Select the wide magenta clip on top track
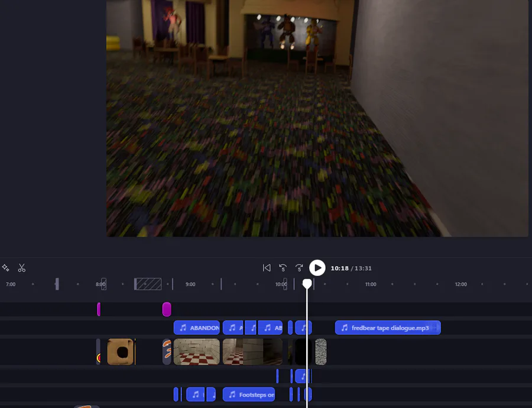Image resolution: width=532 pixels, height=408 pixels. coord(167,309)
